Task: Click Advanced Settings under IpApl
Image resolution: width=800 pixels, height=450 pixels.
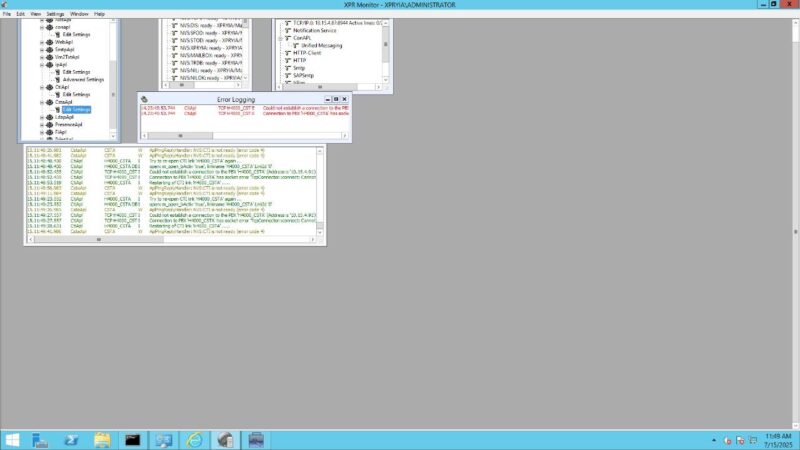Action: coord(83,79)
